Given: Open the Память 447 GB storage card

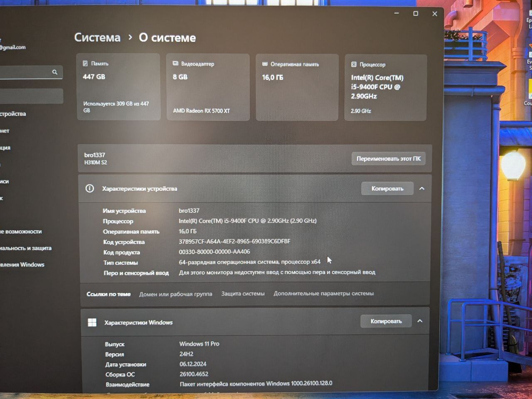Looking at the screenshot, I should [x=118, y=87].
